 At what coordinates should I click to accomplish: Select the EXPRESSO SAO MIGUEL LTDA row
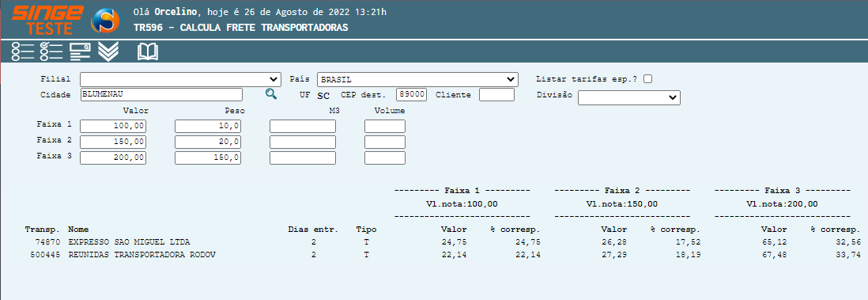coord(443,241)
